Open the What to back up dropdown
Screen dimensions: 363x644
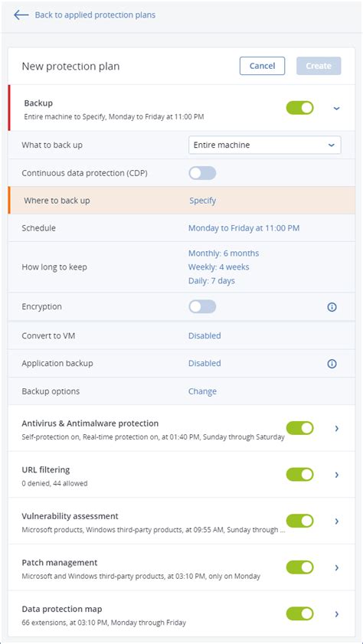click(264, 145)
